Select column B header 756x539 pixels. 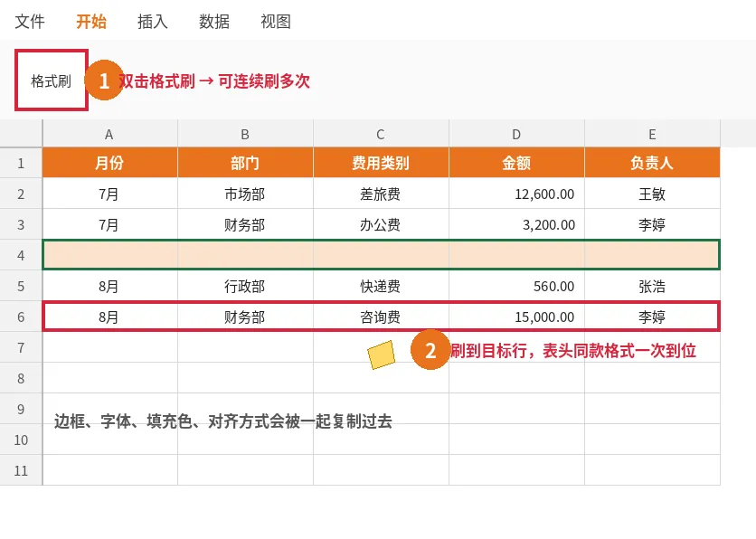click(245, 134)
